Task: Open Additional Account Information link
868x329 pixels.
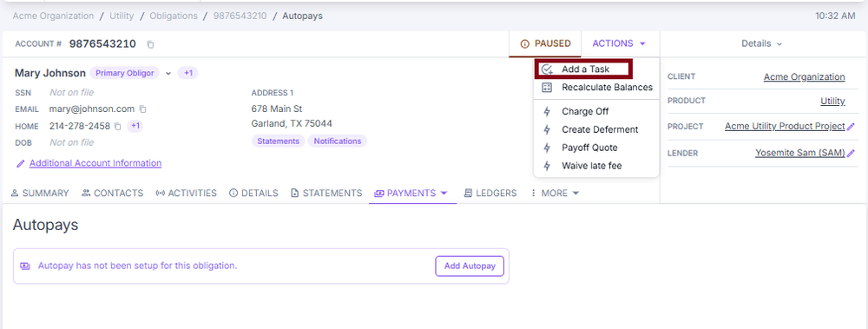Action: (95, 163)
